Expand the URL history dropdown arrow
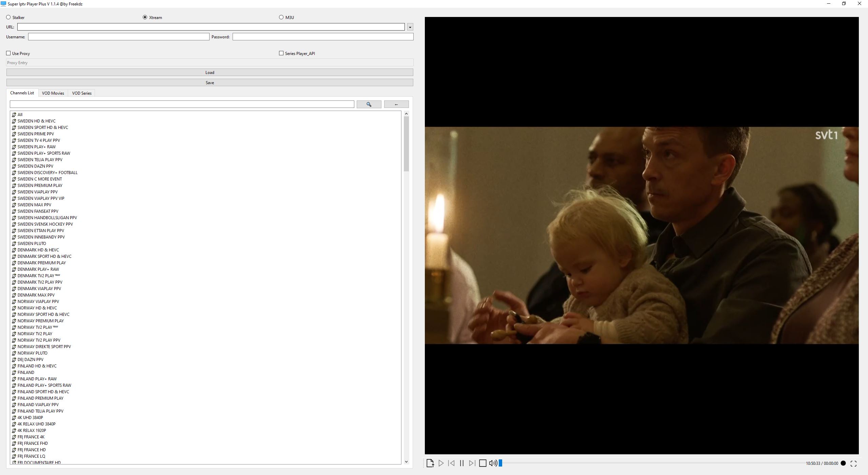Screen dimensions: 868x475 410,27
